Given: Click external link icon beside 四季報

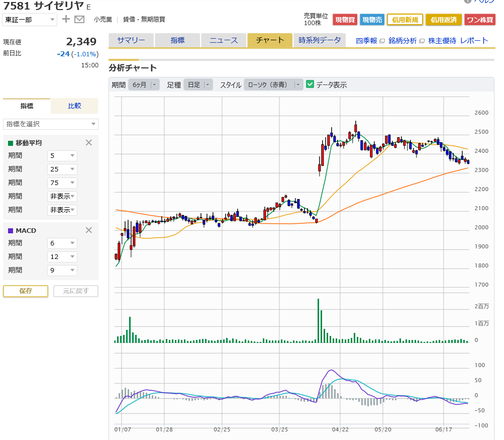Looking at the screenshot, I should [382, 41].
